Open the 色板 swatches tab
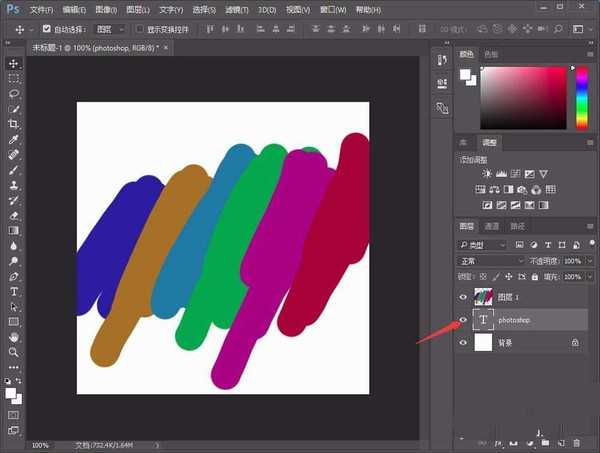The image size is (600, 453). pyautogui.click(x=490, y=54)
